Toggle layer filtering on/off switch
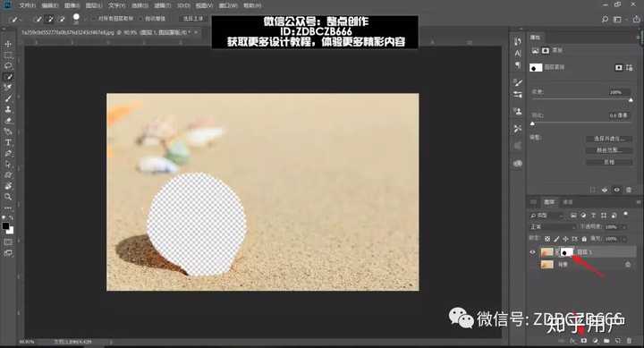644x348 pixels. coord(625,214)
